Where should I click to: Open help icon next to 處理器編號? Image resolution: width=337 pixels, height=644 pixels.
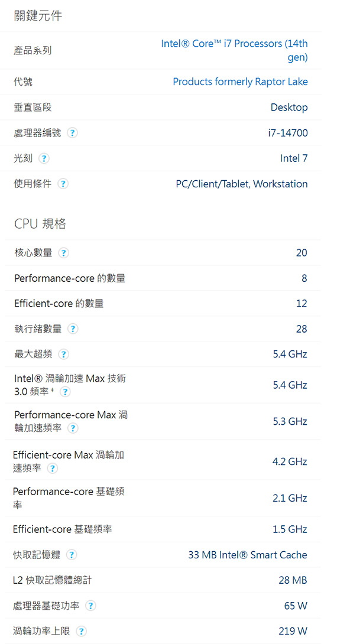[x=72, y=133]
